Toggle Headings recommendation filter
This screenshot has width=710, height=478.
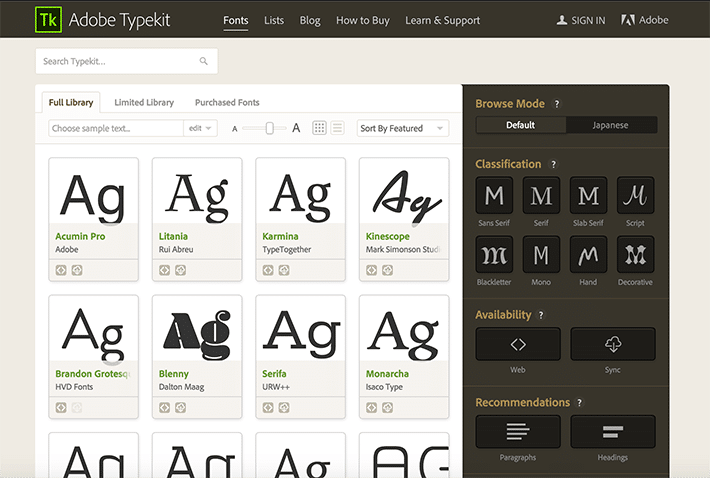coord(613,432)
